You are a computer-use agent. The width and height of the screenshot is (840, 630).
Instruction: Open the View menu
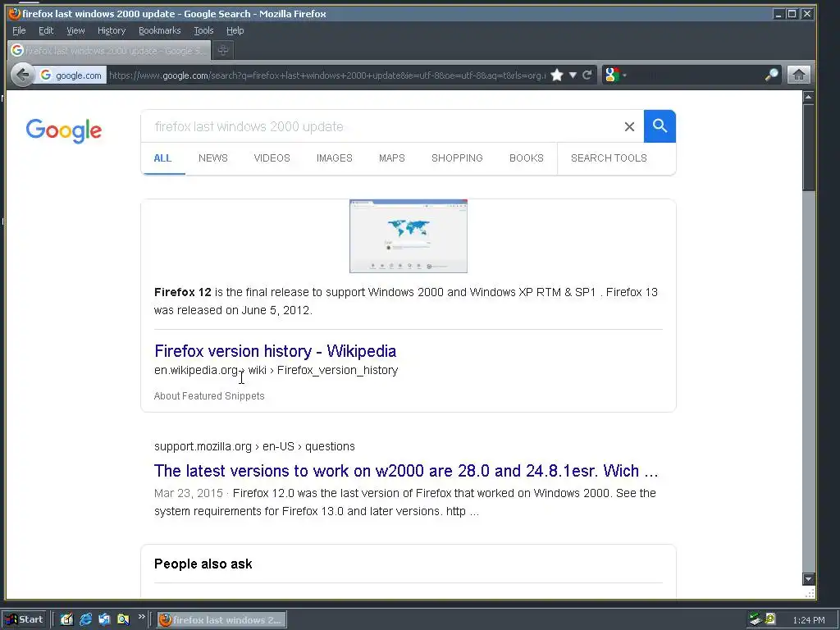(75, 30)
